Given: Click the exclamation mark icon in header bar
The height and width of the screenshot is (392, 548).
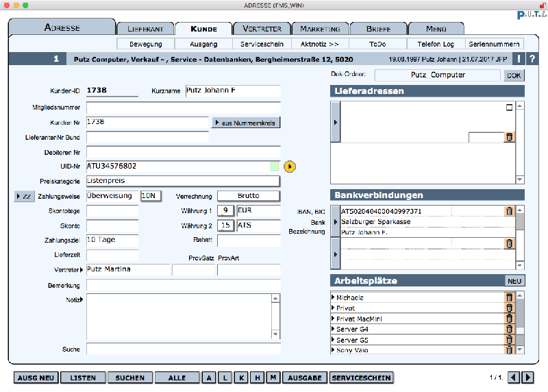Looking at the screenshot, I should click(x=519, y=59).
